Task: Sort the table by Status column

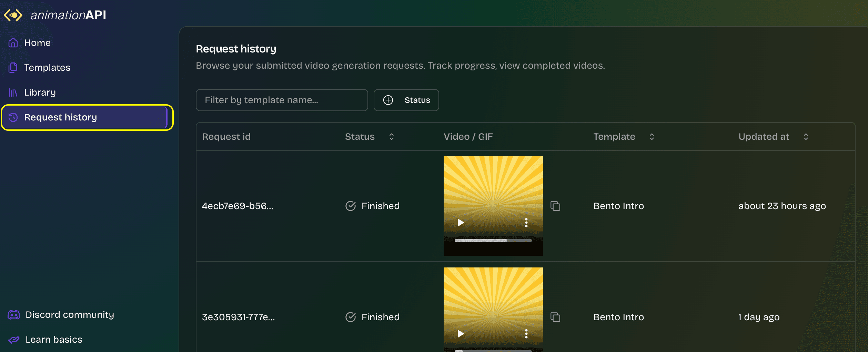Action: coord(391,137)
